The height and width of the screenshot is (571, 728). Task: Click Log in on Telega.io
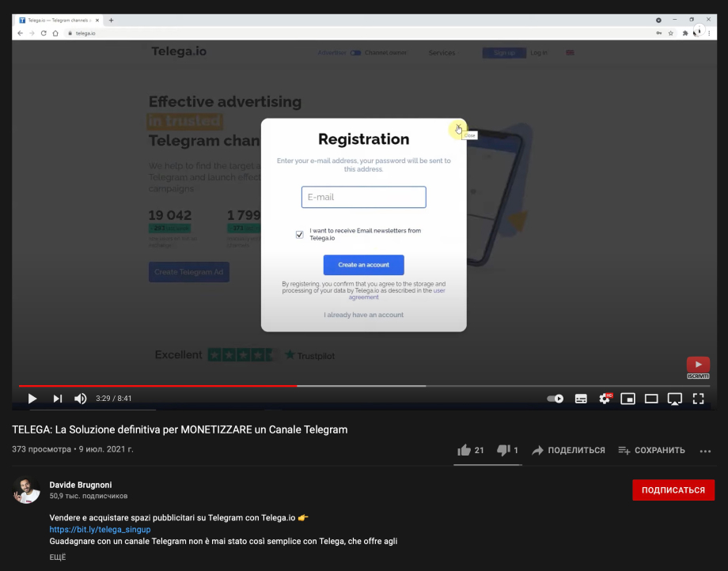point(539,53)
